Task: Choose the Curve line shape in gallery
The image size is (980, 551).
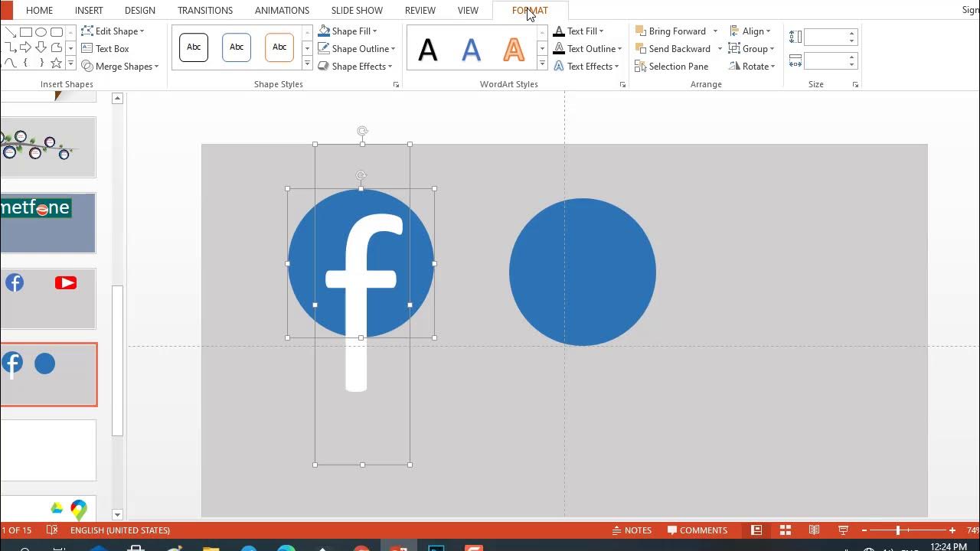Action: (11, 63)
